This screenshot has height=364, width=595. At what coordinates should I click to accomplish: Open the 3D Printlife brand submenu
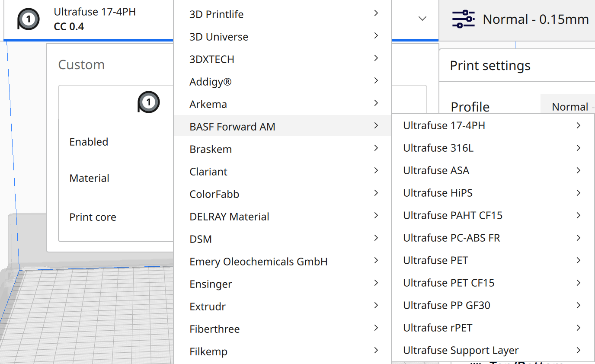[x=282, y=14]
